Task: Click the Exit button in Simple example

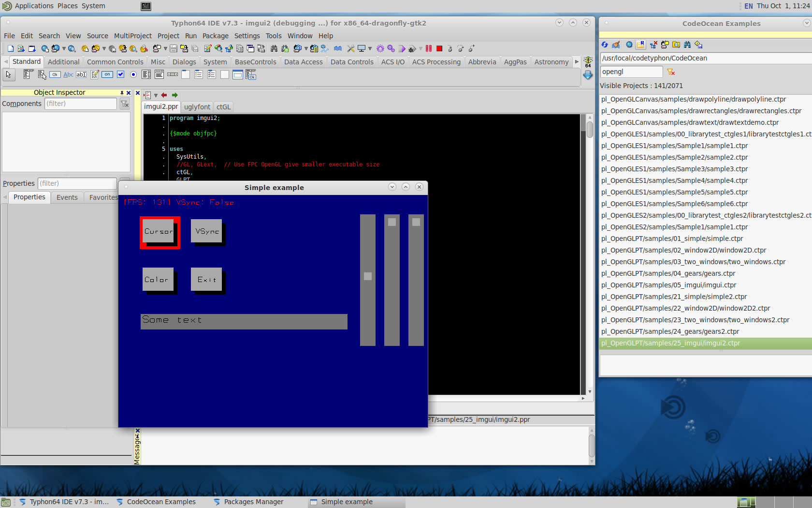Action: (x=206, y=280)
